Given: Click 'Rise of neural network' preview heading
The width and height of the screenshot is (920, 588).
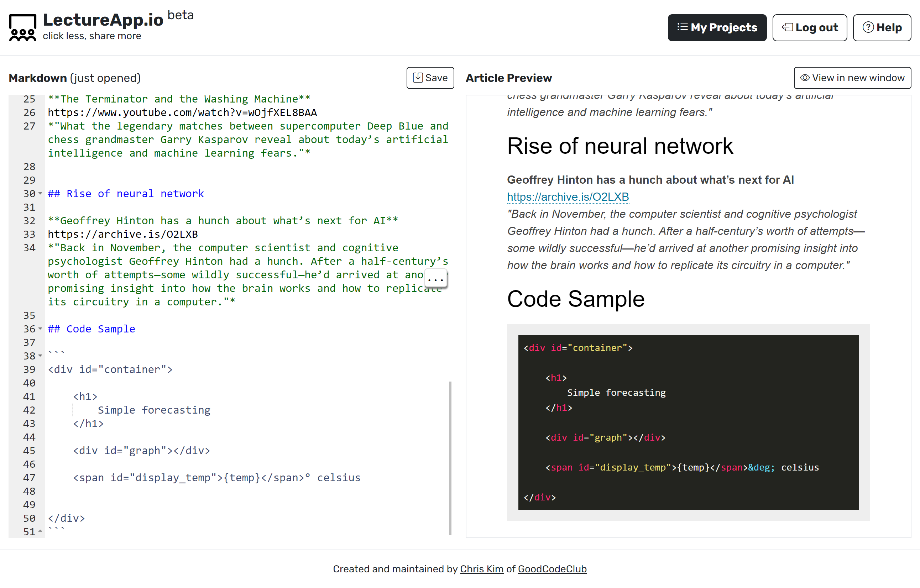Looking at the screenshot, I should point(620,146).
